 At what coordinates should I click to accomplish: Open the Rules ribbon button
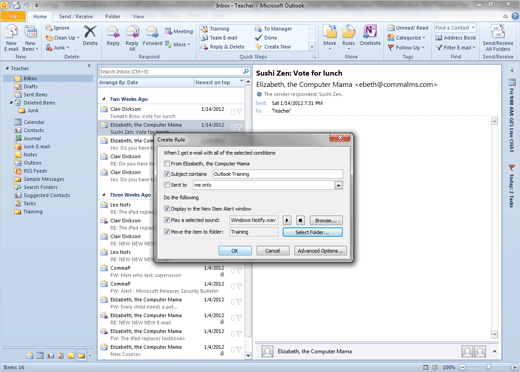coord(348,36)
